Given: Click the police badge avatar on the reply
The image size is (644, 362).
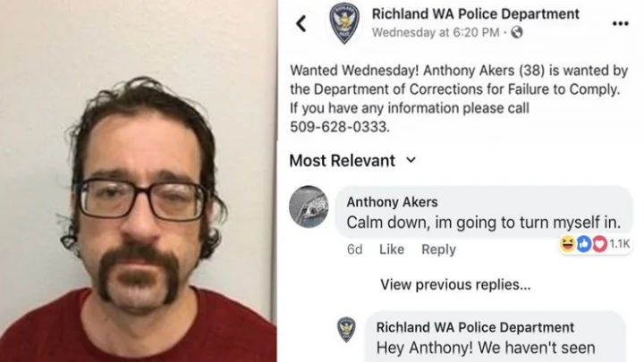Looking at the screenshot, I should click(x=346, y=329).
